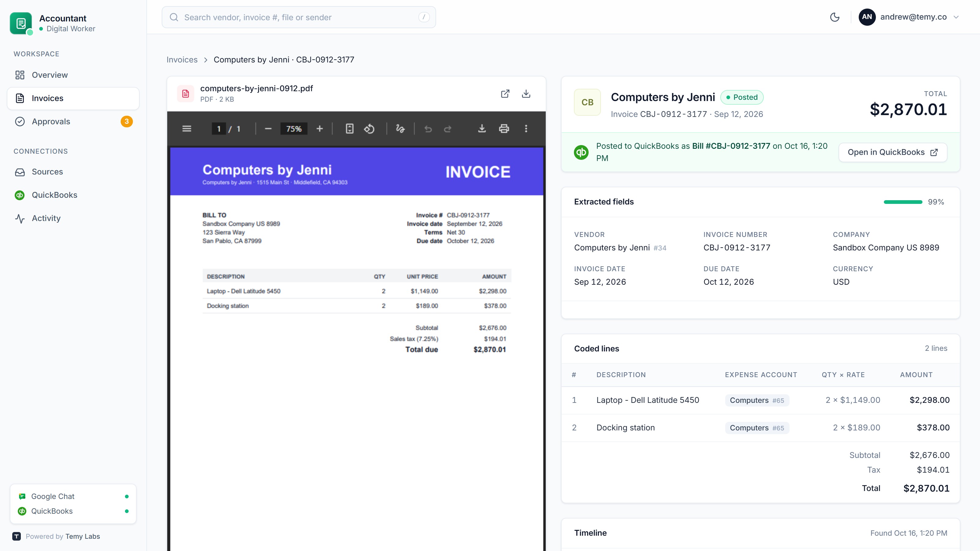
Task: Open Sources connection page
Action: 73,171
